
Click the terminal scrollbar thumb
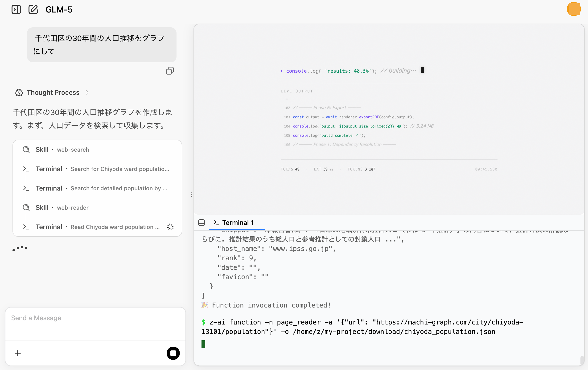[x=582, y=361]
